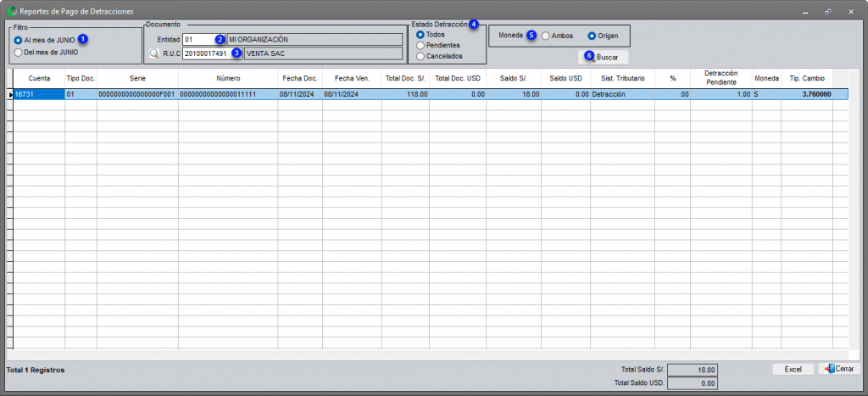Choose 'Cancelados' detraction status

click(440, 56)
